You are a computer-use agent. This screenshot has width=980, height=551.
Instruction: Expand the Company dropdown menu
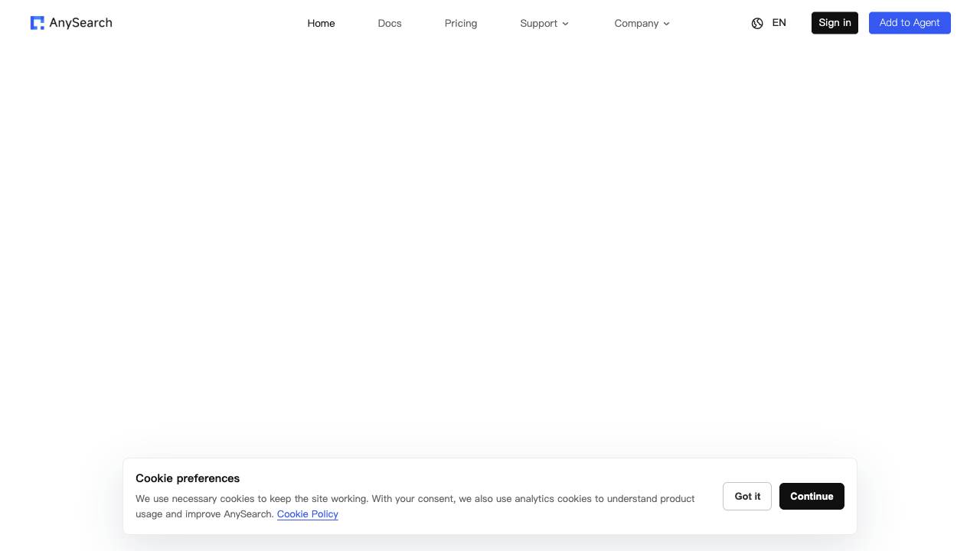[x=642, y=23]
